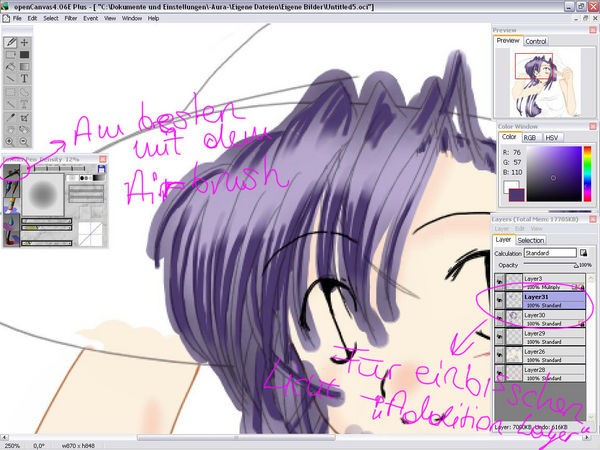Switch to the Control tab in Preview
The image size is (600, 450).
[x=536, y=41]
